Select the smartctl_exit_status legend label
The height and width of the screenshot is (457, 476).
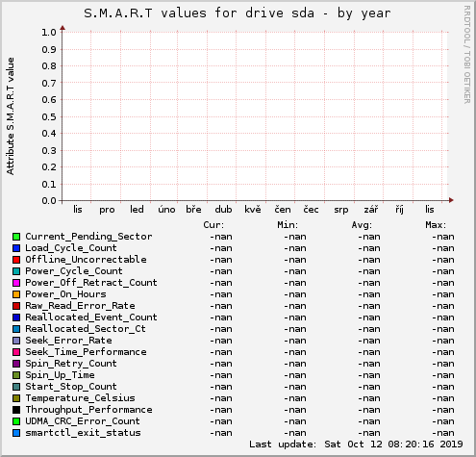(83, 433)
